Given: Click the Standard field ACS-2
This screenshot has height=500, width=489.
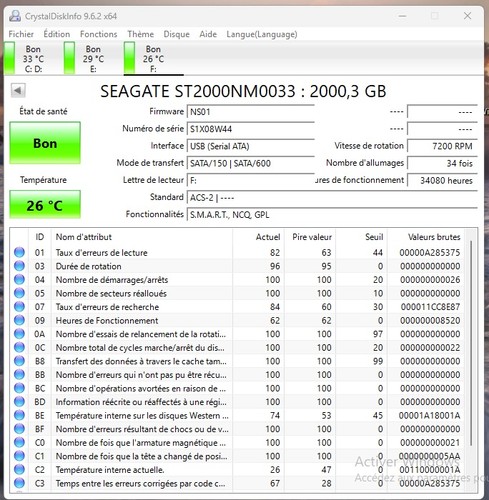Looking at the screenshot, I should (x=332, y=198).
